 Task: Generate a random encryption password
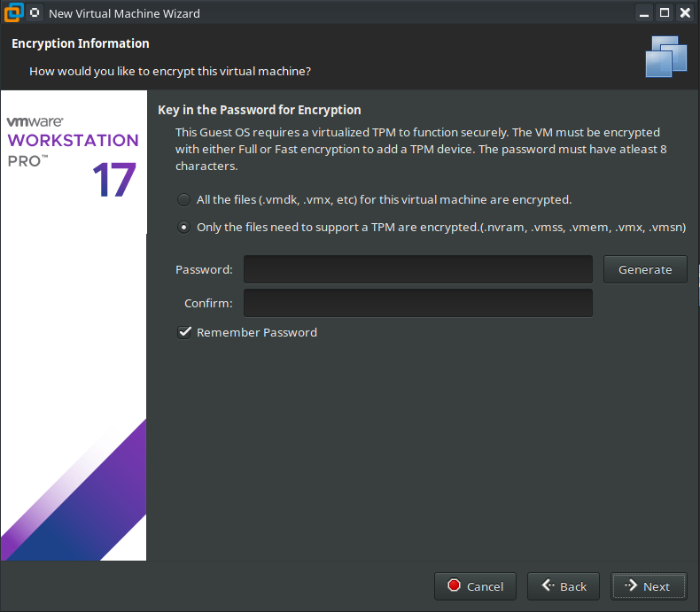point(644,269)
